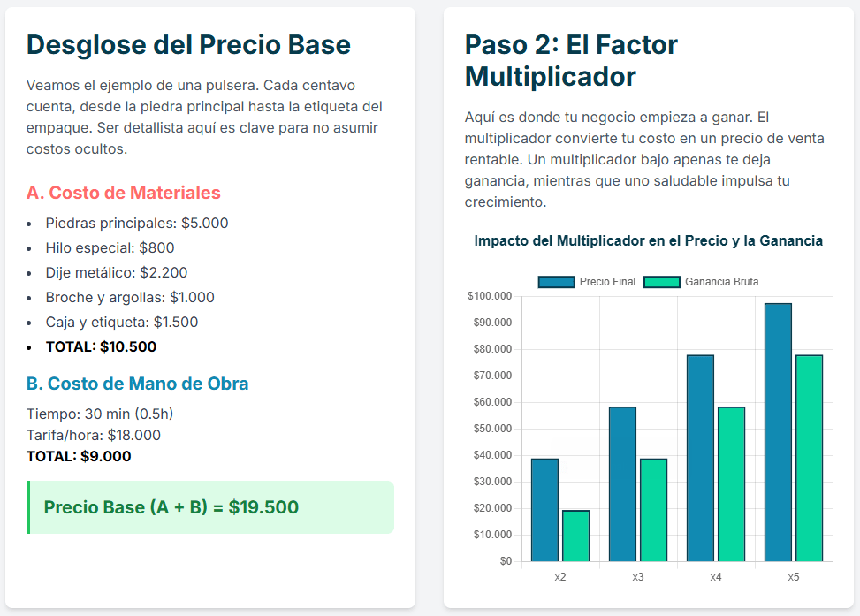Click the green Precio Base total box
The height and width of the screenshot is (616, 860).
210,507
